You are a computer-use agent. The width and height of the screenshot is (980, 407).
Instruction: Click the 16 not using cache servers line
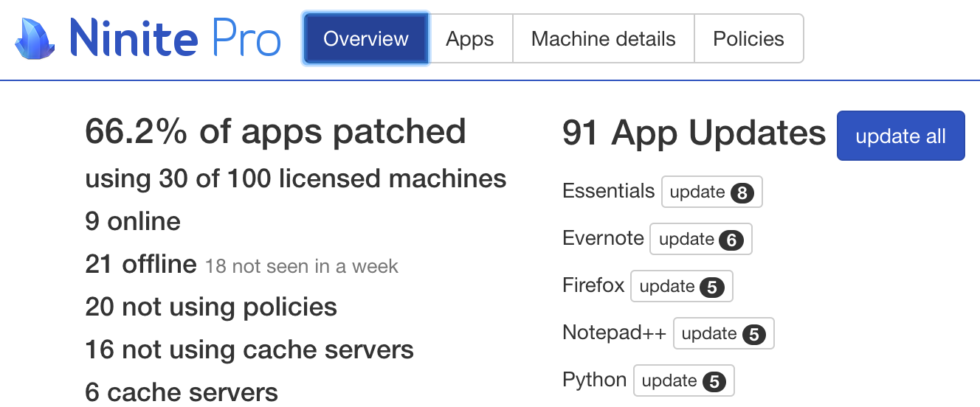pyautogui.click(x=249, y=349)
